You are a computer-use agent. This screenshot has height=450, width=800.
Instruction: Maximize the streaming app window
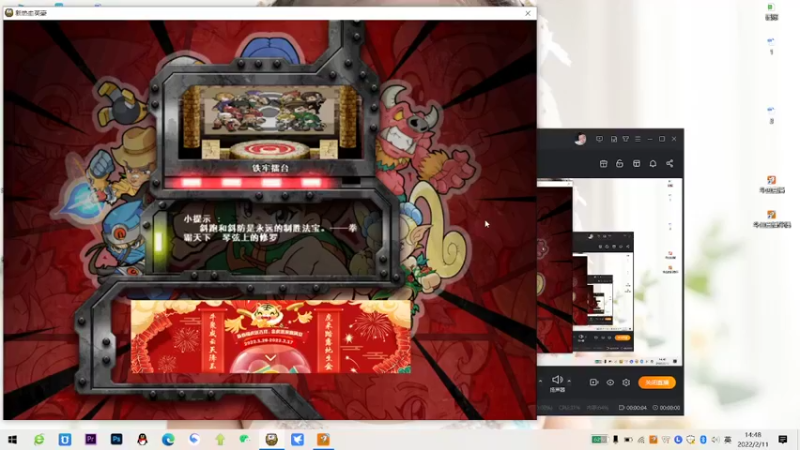(x=662, y=139)
